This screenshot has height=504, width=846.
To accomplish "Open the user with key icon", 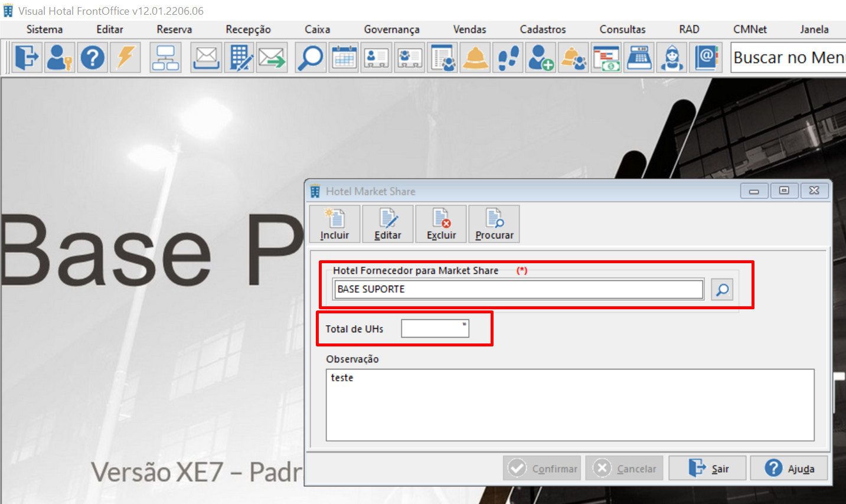I will 60,58.
